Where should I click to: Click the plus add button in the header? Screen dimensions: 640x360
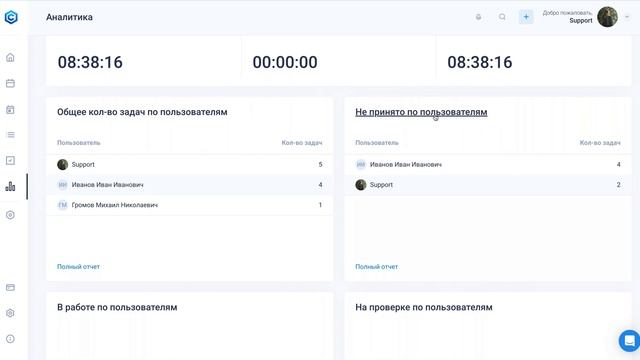pyautogui.click(x=526, y=17)
